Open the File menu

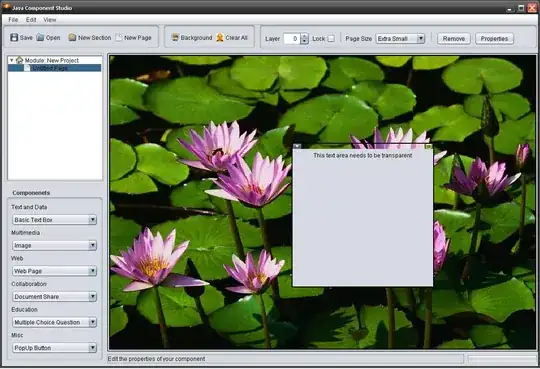tap(13, 20)
